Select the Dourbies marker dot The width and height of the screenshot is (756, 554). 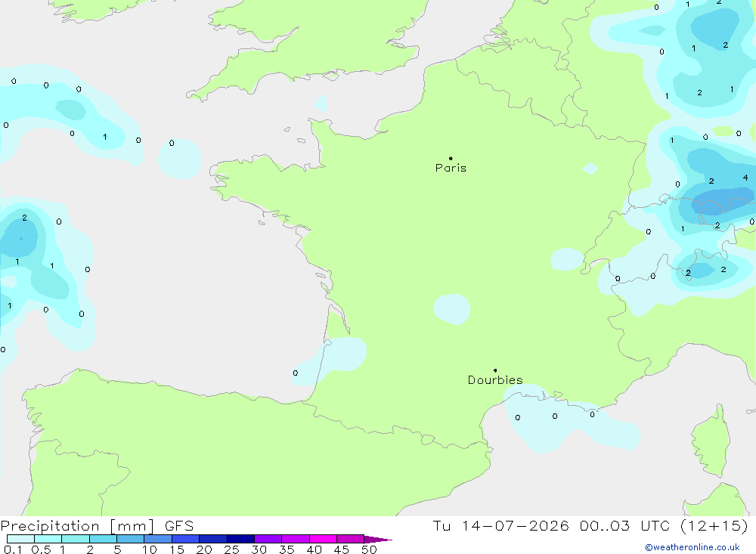pos(495,370)
